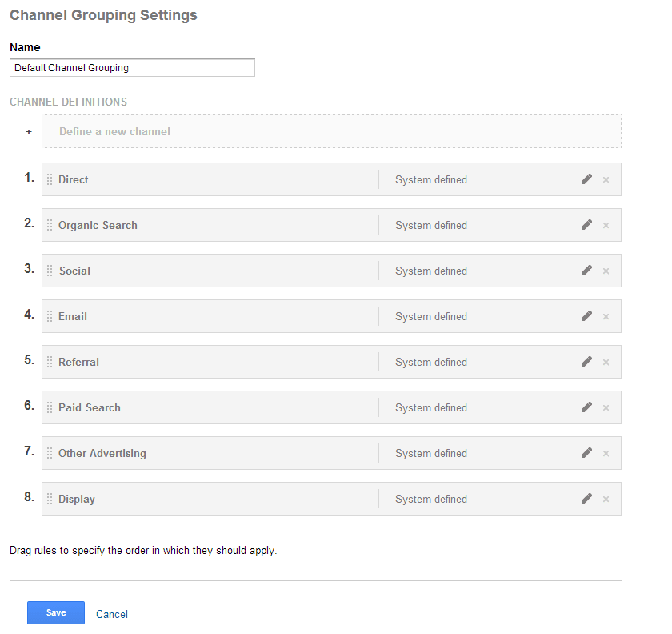Screen dimensions: 672x634
Task: Click the plus icon to add channel
Action: (29, 132)
